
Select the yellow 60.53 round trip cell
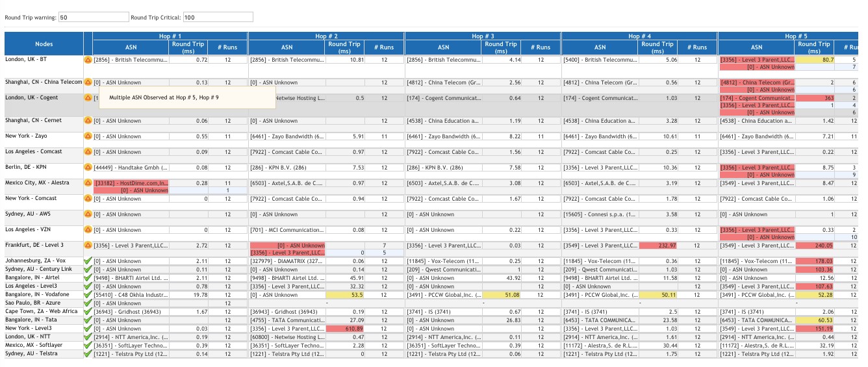pos(814,320)
